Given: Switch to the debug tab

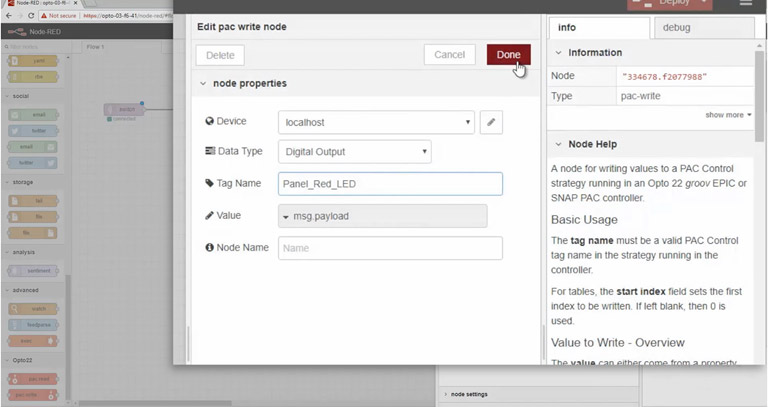Looking at the screenshot, I should [x=705, y=28].
